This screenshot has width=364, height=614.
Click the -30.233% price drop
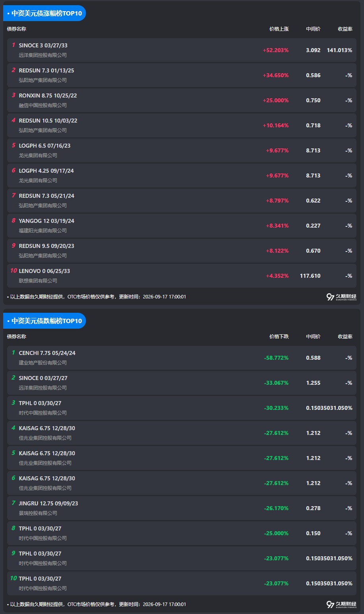[x=276, y=408]
